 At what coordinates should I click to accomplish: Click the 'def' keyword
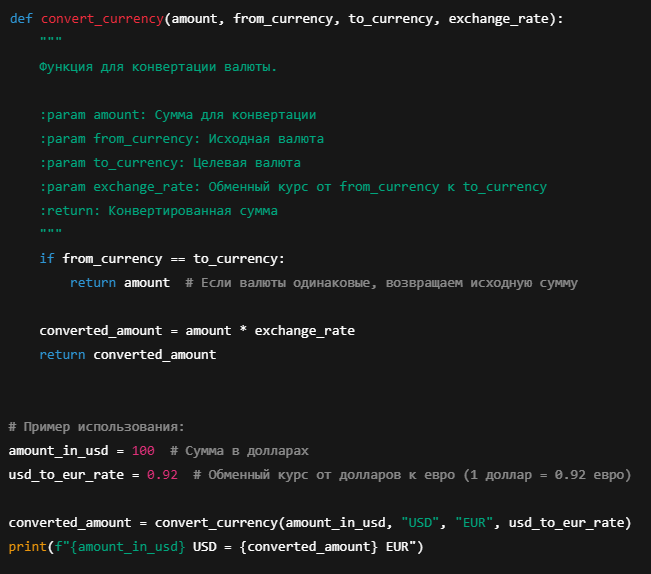(x=21, y=19)
